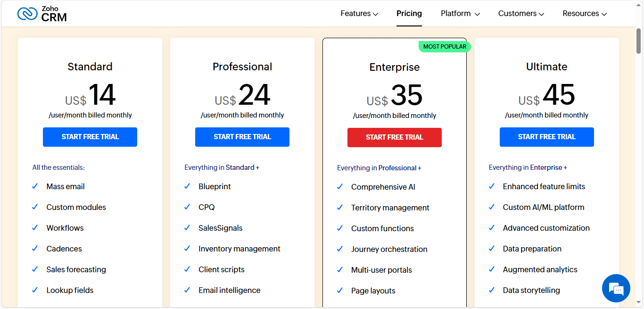Click the checkmark beside Territory management
The width and height of the screenshot is (644, 309).
340,208
